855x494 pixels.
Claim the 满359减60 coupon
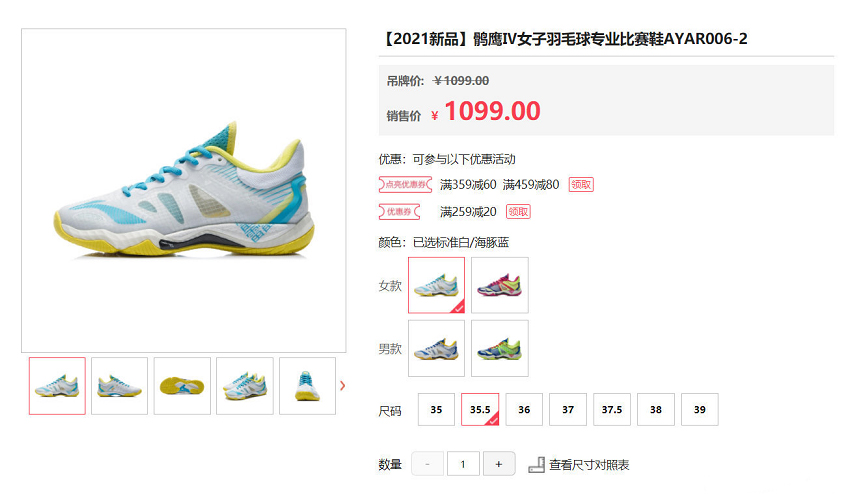point(581,185)
